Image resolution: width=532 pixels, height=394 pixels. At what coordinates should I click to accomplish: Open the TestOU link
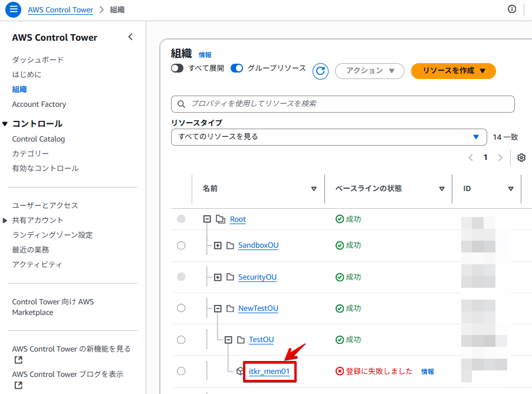pyautogui.click(x=261, y=340)
